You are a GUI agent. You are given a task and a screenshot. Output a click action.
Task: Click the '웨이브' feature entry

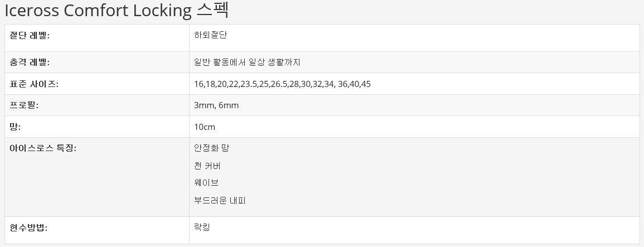[206, 183]
